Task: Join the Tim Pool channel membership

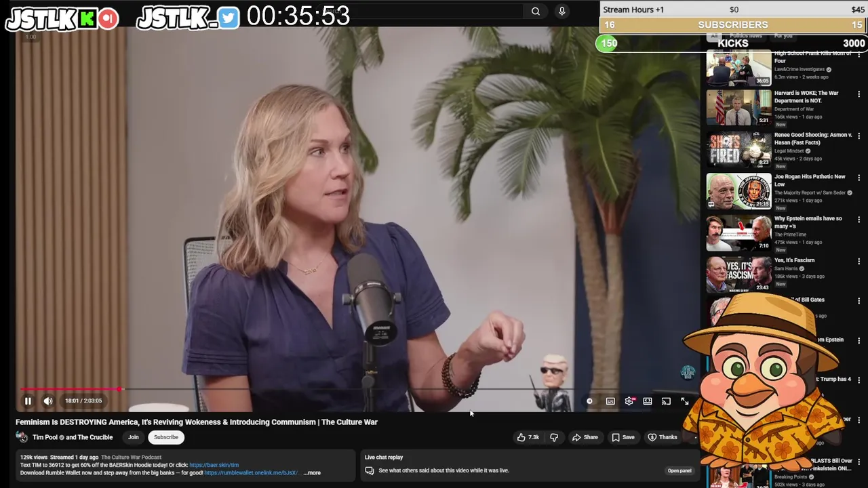Action: point(134,437)
